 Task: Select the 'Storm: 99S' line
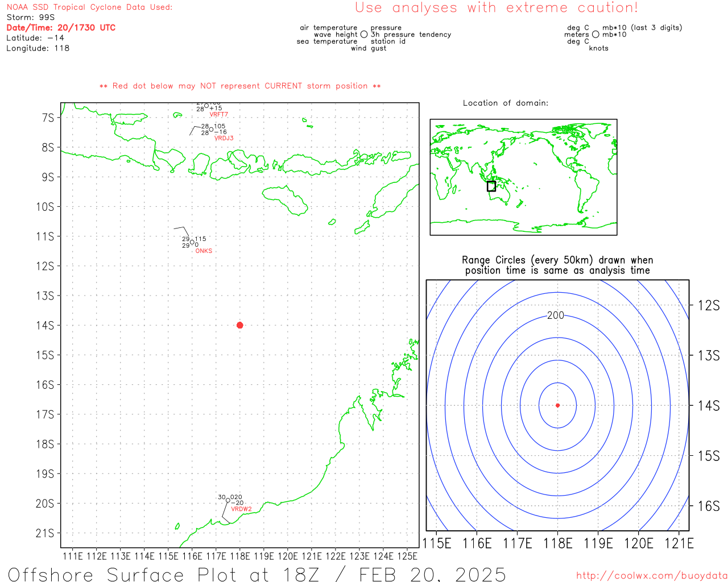31,18
